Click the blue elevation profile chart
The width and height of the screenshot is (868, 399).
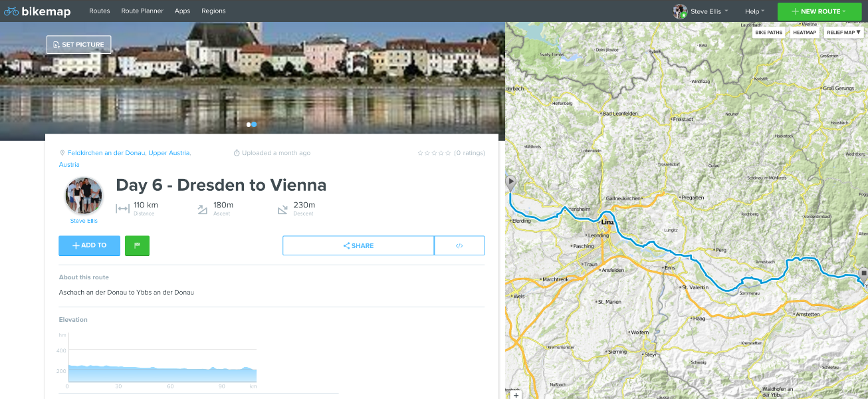[162, 373]
